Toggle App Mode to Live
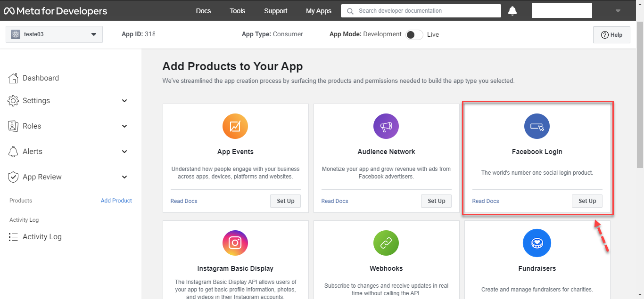 414,34
